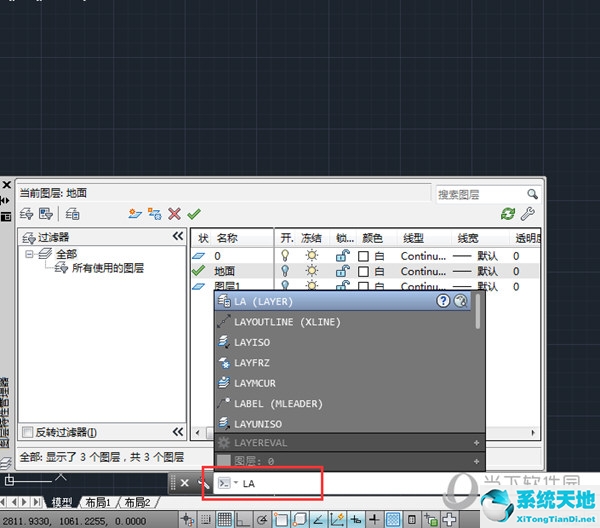Collapse the filter panel with top double-chevron
Screen dimensions: 600x528
coord(178,236)
